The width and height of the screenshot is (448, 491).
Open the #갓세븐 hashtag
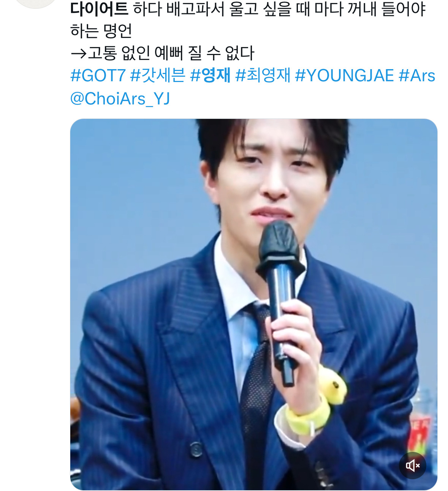click(158, 76)
